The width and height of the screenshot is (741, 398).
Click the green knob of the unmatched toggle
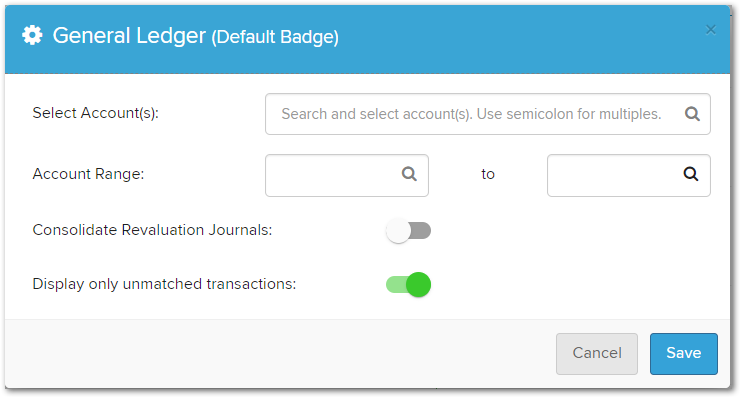pyautogui.click(x=418, y=285)
